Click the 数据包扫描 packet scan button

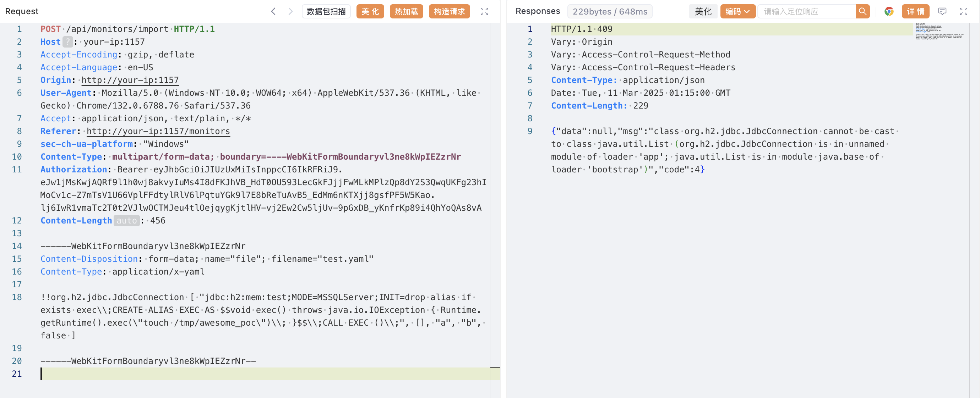click(x=326, y=11)
